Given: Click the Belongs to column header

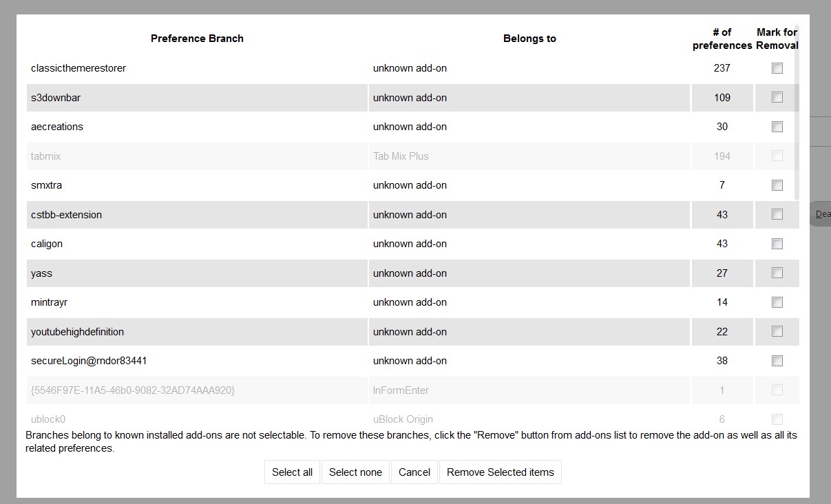Looking at the screenshot, I should (x=529, y=39).
